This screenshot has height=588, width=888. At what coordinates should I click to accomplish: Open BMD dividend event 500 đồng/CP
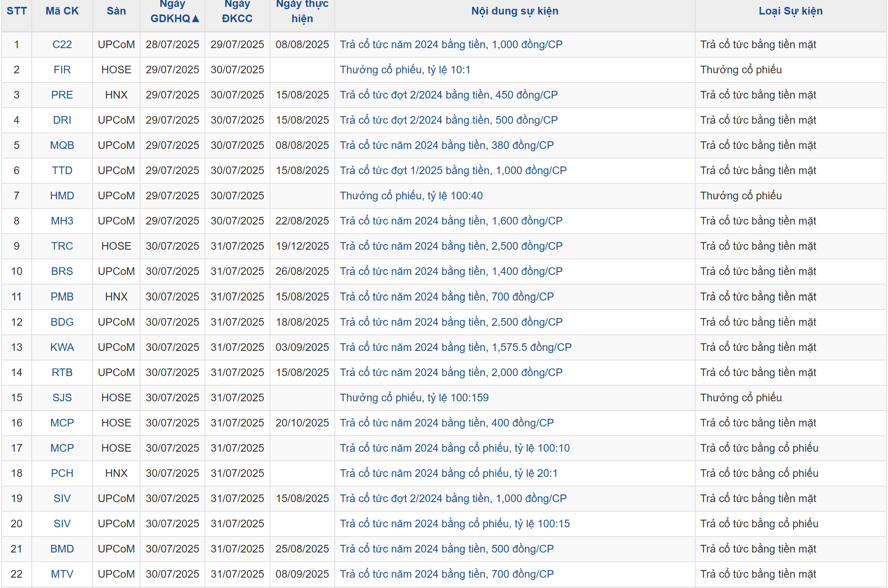pos(447,549)
